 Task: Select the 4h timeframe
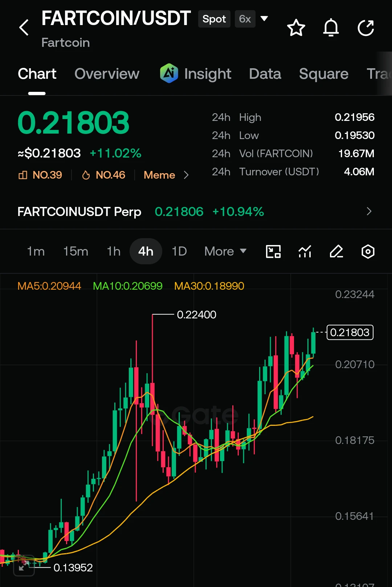[x=146, y=251]
